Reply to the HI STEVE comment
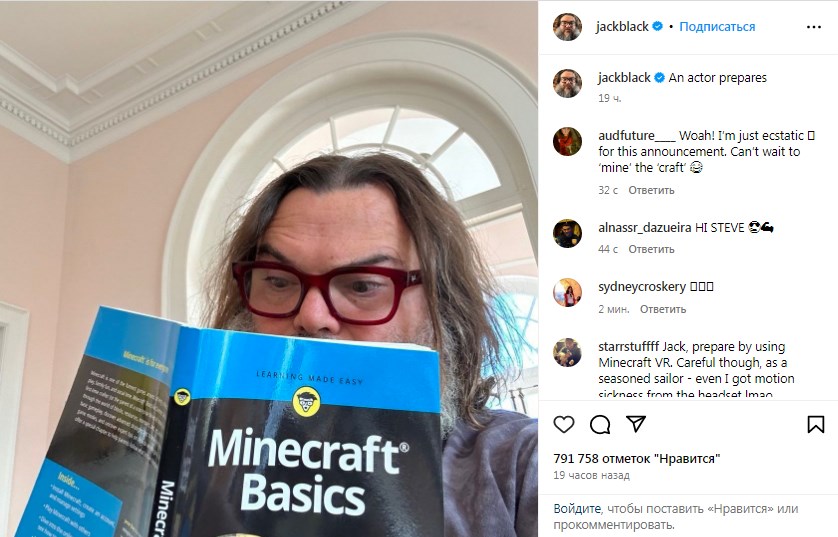Image resolution: width=838 pixels, height=537 pixels. click(651, 250)
